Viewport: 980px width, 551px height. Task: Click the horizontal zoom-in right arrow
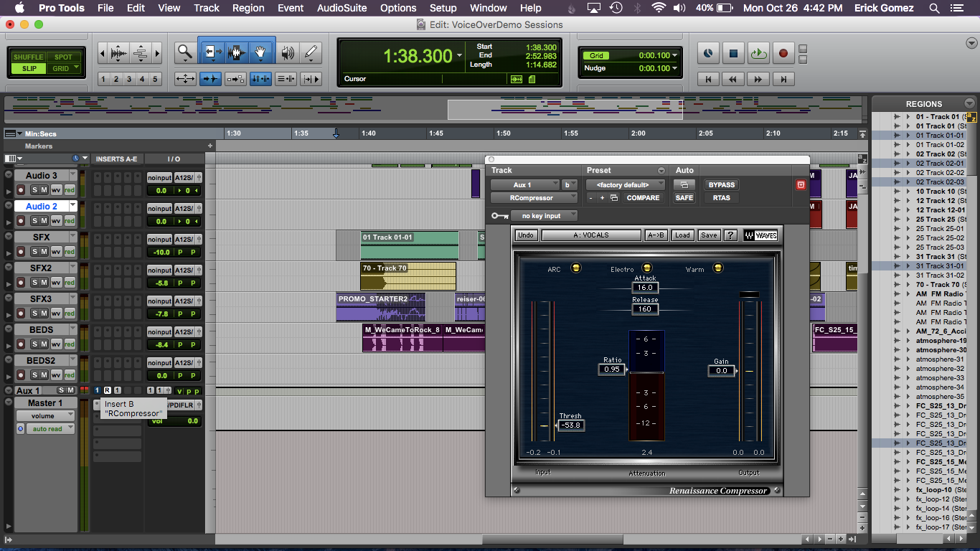click(x=157, y=53)
